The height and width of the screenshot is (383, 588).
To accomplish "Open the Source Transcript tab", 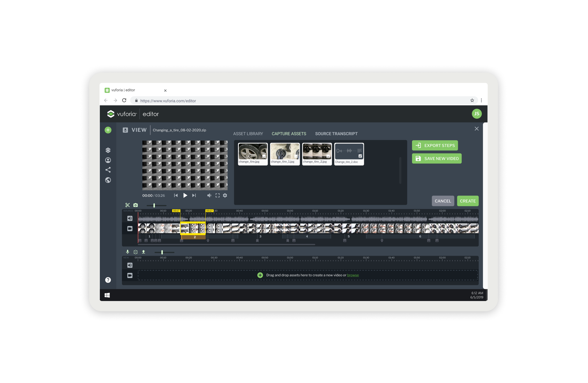I will tap(336, 134).
